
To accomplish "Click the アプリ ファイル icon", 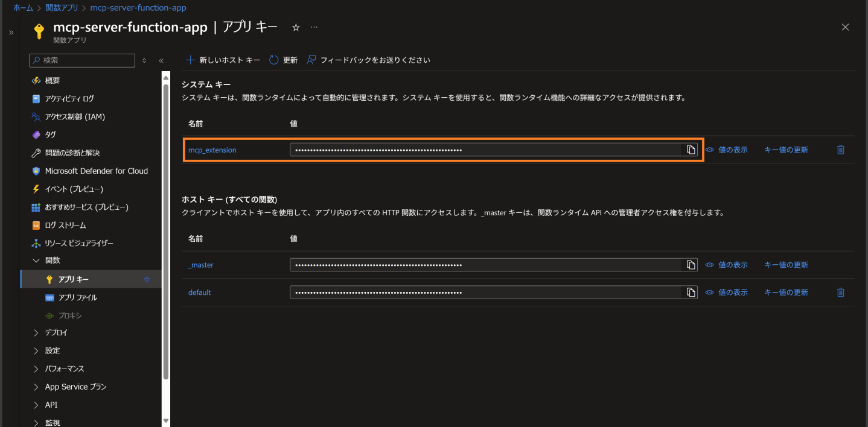I will tap(49, 297).
